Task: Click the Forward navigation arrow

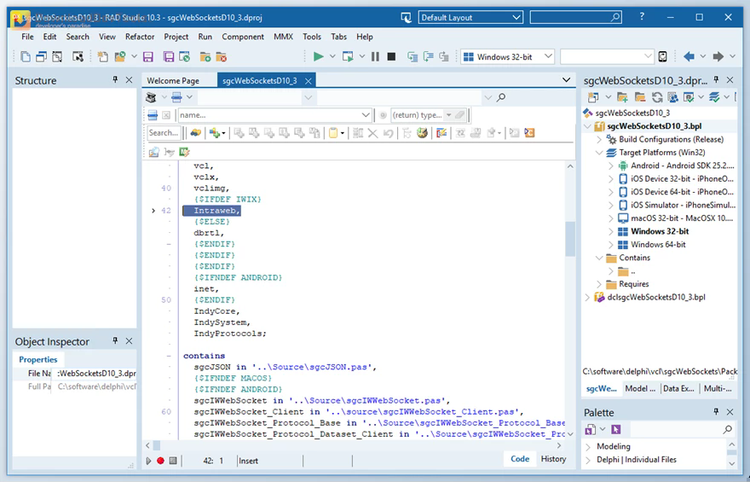Action: tap(718, 56)
